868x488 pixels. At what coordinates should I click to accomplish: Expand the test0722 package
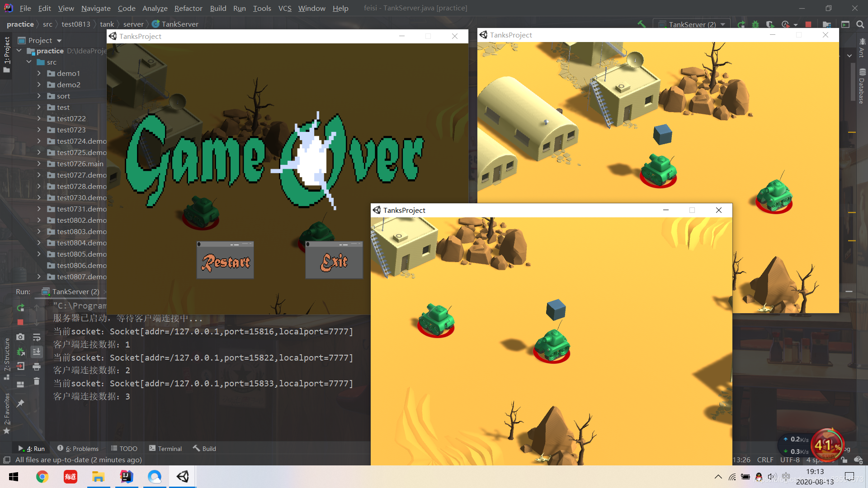point(39,118)
